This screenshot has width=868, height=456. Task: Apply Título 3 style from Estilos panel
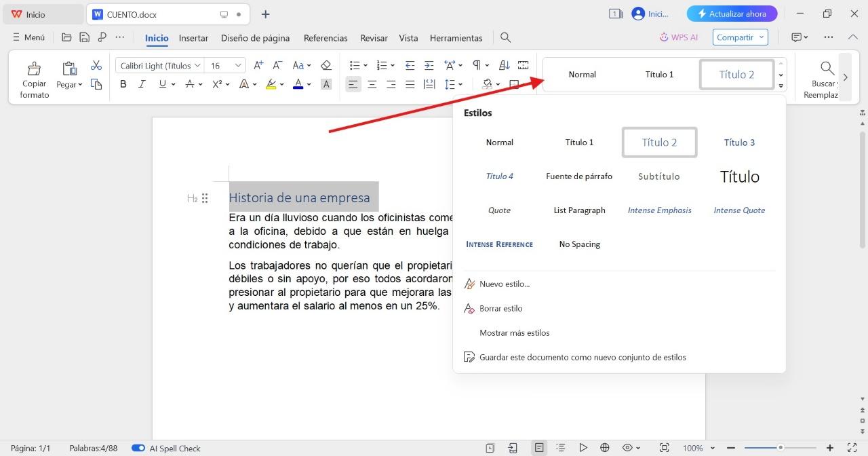point(739,142)
